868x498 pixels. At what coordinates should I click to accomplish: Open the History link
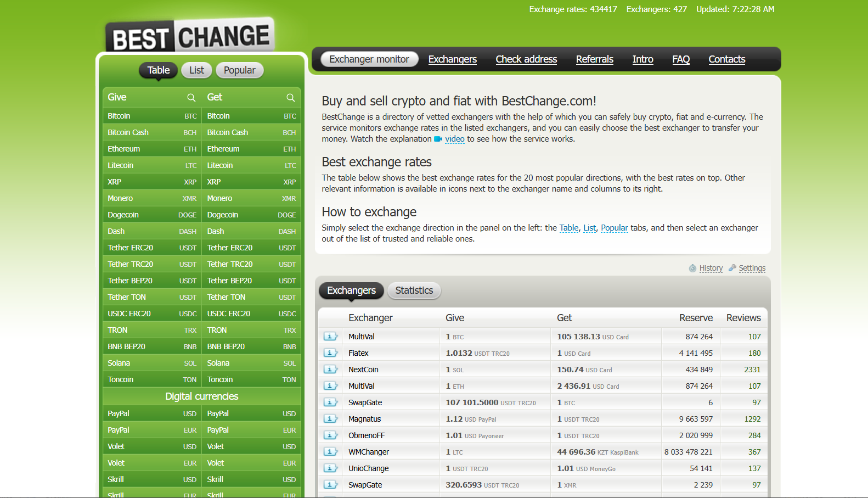pyautogui.click(x=711, y=268)
